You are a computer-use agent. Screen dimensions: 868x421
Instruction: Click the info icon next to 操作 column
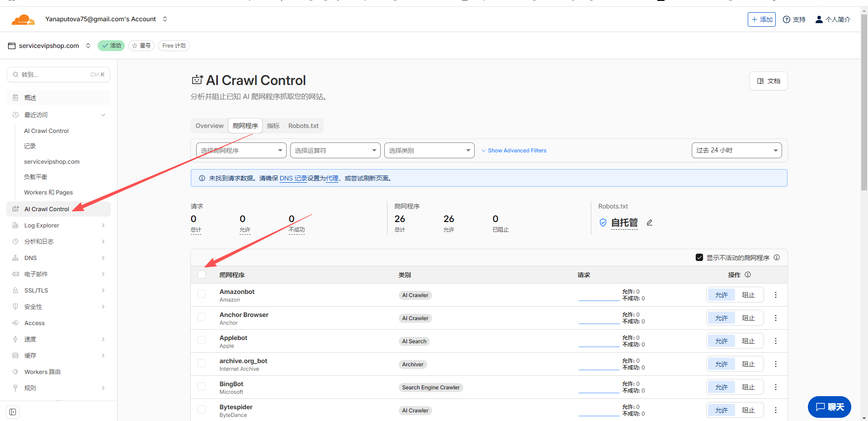[748, 274]
